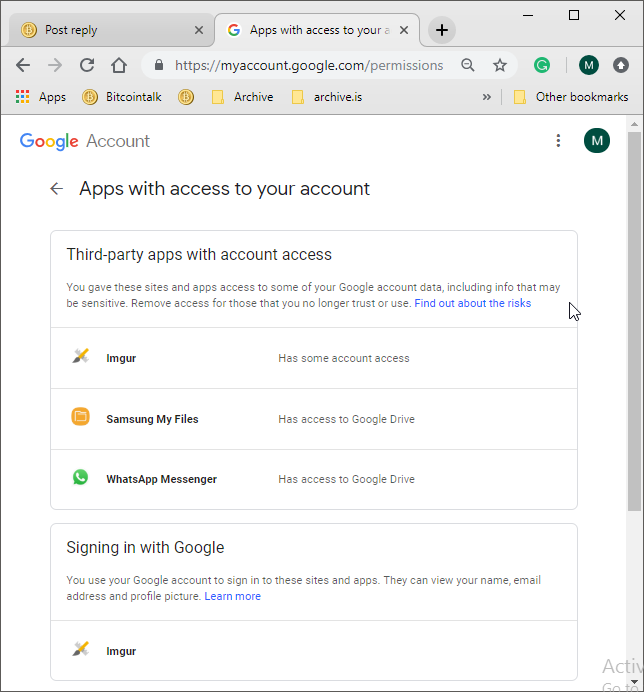Open the Apps bookmarks shortcut
The image size is (644, 692).
(41, 97)
